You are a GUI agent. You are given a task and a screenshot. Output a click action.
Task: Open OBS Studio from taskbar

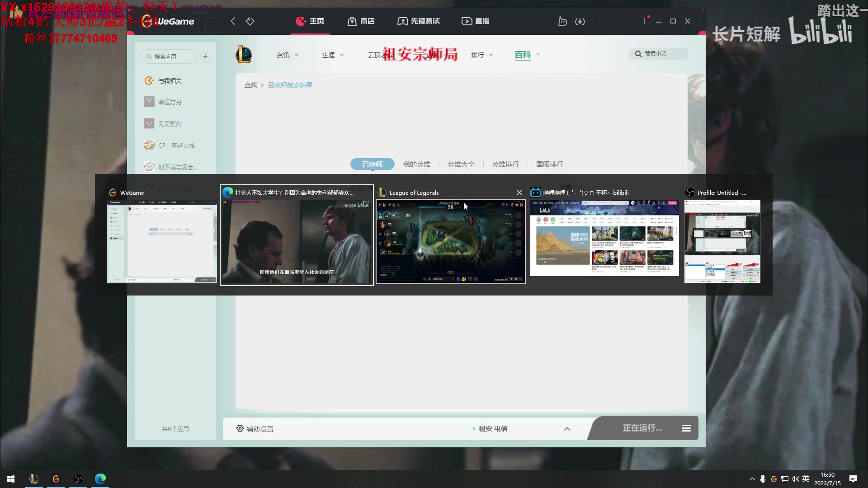coord(78,479)
